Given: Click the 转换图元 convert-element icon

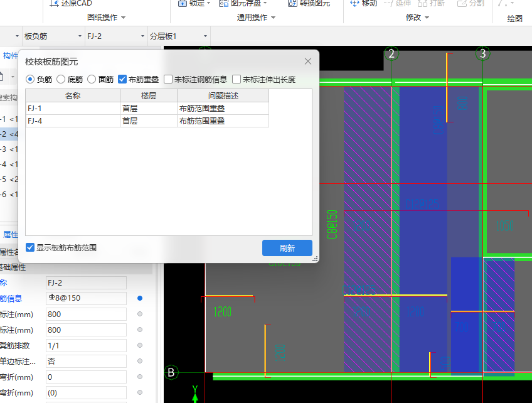Looking at the screenshot, I should point(292,3).
